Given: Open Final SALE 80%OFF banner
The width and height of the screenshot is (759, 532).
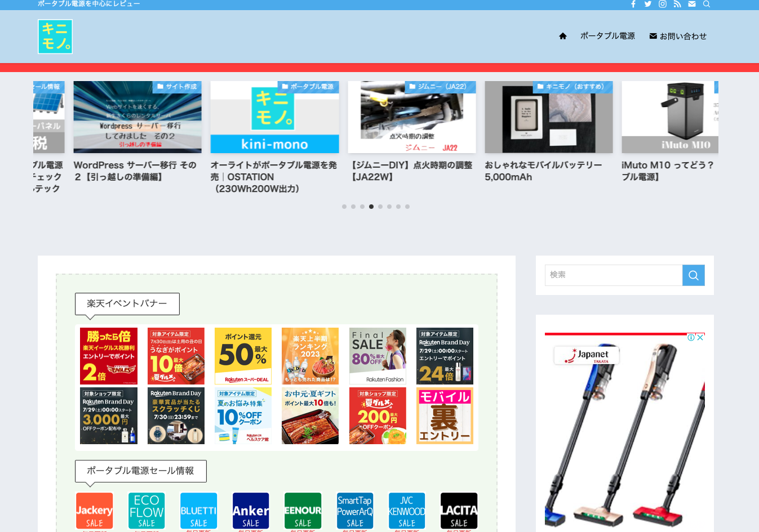Looking at the screenshot, I should [x=378, y=356].
